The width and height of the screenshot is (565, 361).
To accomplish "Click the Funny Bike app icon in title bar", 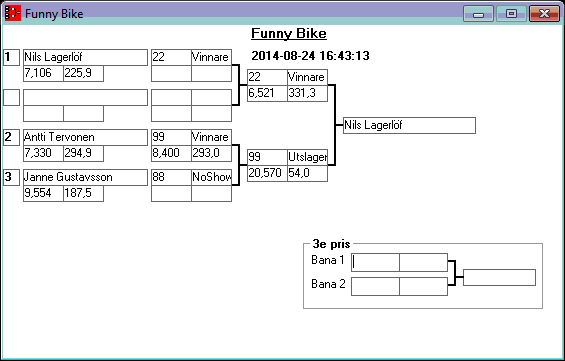I will (x=13, y=13).
